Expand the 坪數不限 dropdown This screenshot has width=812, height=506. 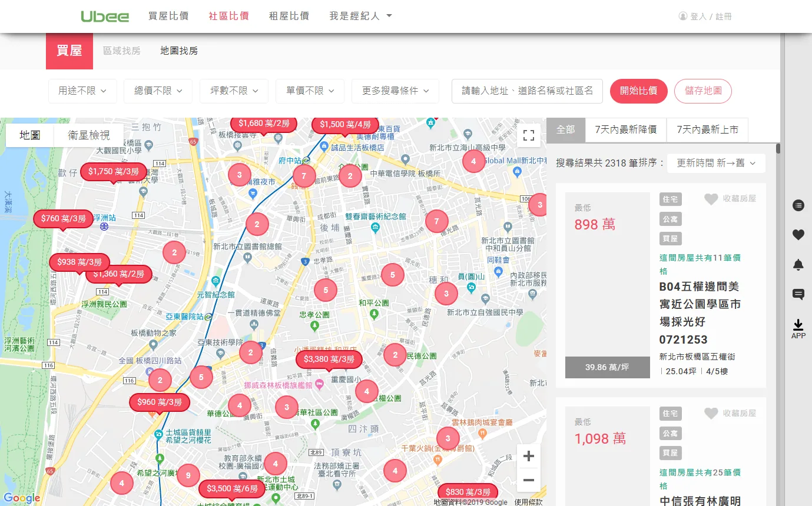pyautogui.click(x=234, y=91)
